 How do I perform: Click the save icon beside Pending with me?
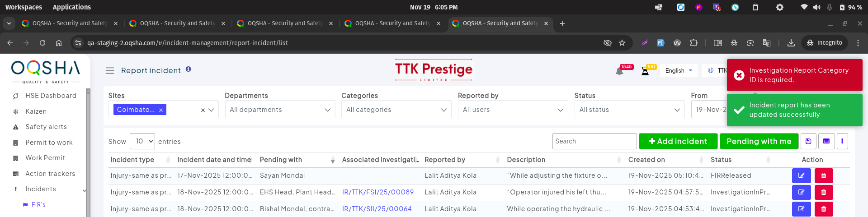808,141
